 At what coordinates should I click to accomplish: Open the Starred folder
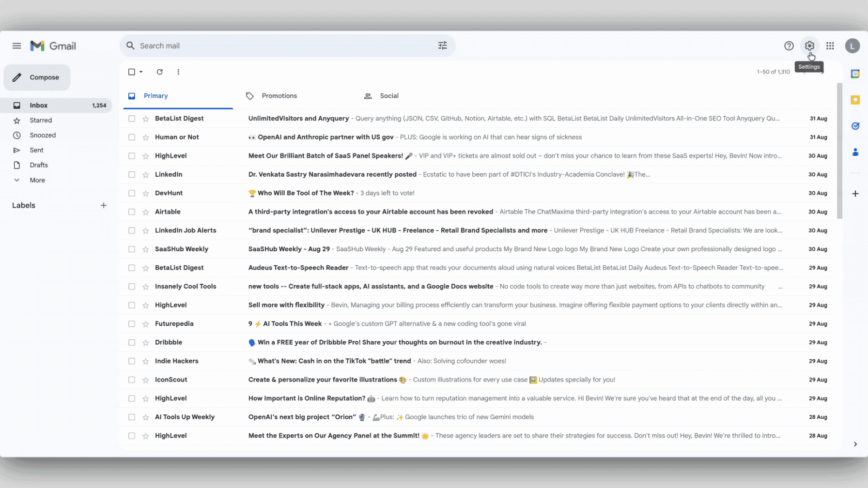(56, 121)
